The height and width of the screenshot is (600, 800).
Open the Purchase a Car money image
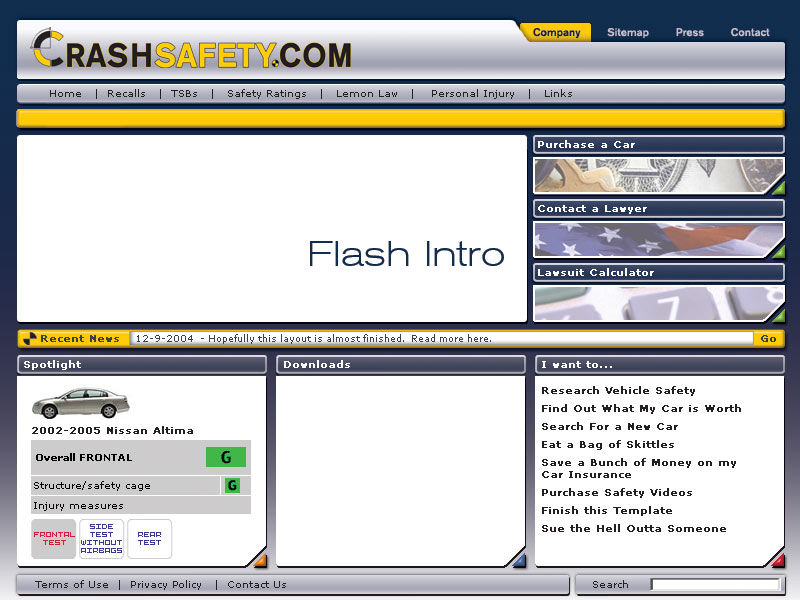point(659,176)
